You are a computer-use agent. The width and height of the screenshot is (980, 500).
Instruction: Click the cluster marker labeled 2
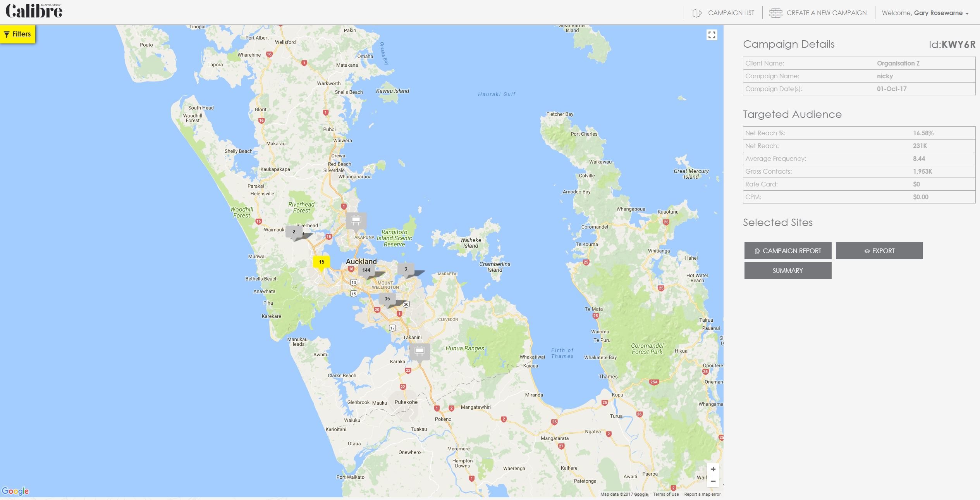[x=294, y=232]
